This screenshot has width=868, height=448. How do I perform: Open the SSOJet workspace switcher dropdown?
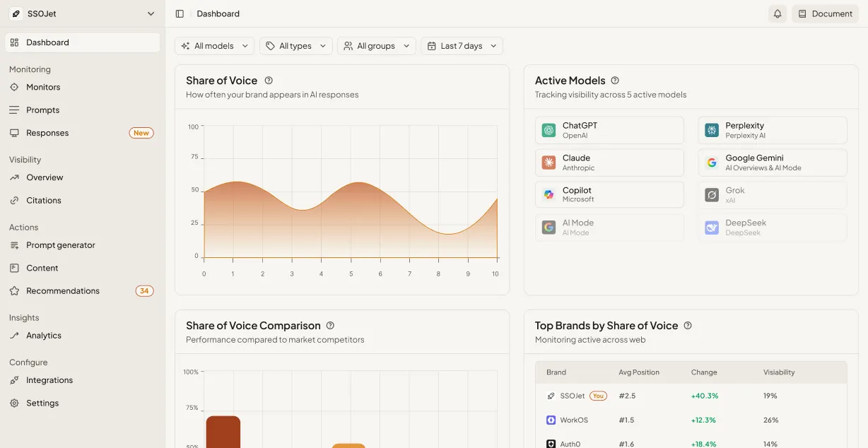(x=81, y=13)
